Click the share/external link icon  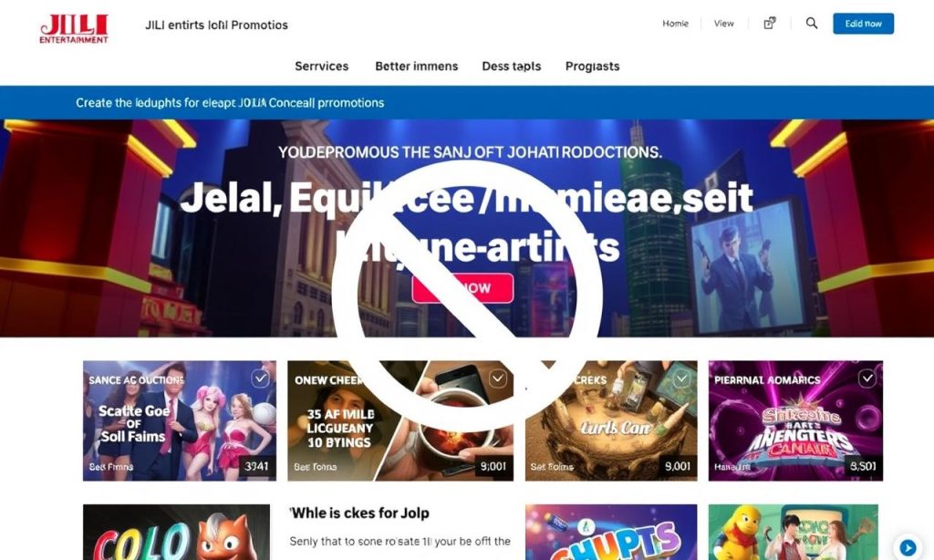tap(770, 23)
